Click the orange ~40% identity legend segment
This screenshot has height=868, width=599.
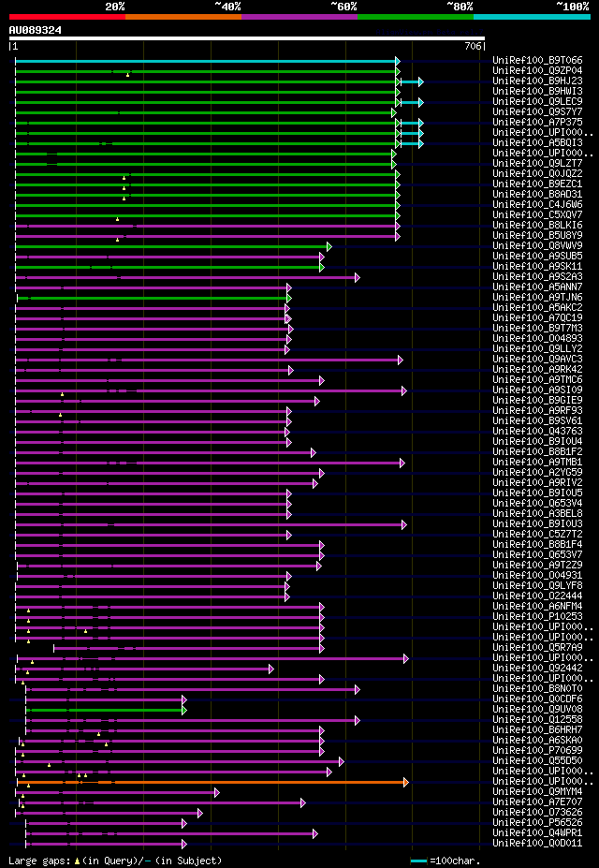[183, 17]
